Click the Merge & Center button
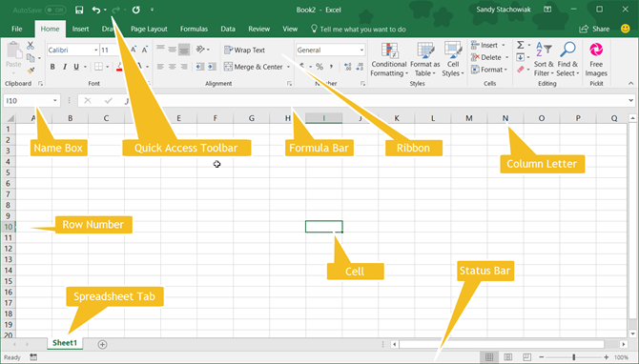639x364 pixels. [257, 67]
